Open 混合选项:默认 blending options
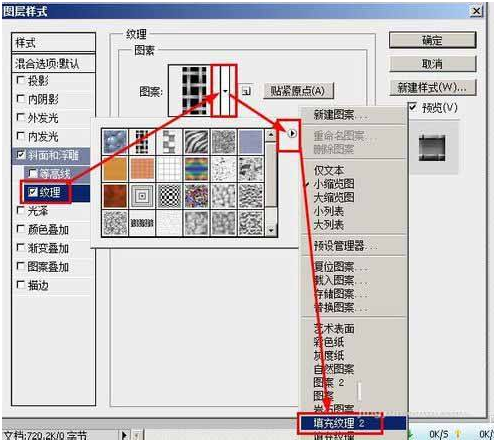This screenshot has height=443, width=494. [x=53, y=63]
